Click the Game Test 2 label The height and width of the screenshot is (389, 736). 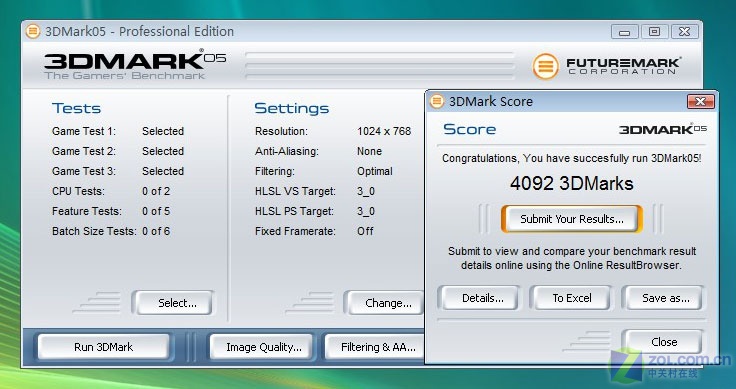(84, 151)
